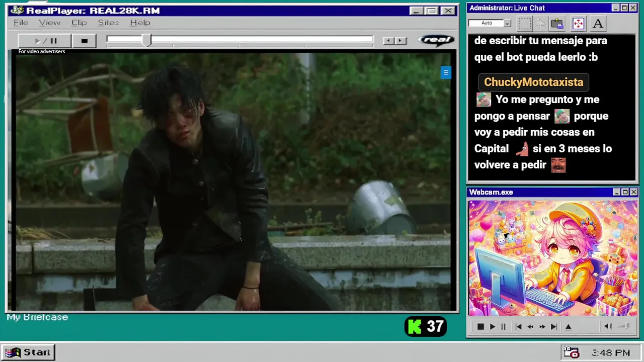Toggle the fullscreen arrows icon in Live Chat
The width and height of the screenshot is (644, 362).
point(578,23)
